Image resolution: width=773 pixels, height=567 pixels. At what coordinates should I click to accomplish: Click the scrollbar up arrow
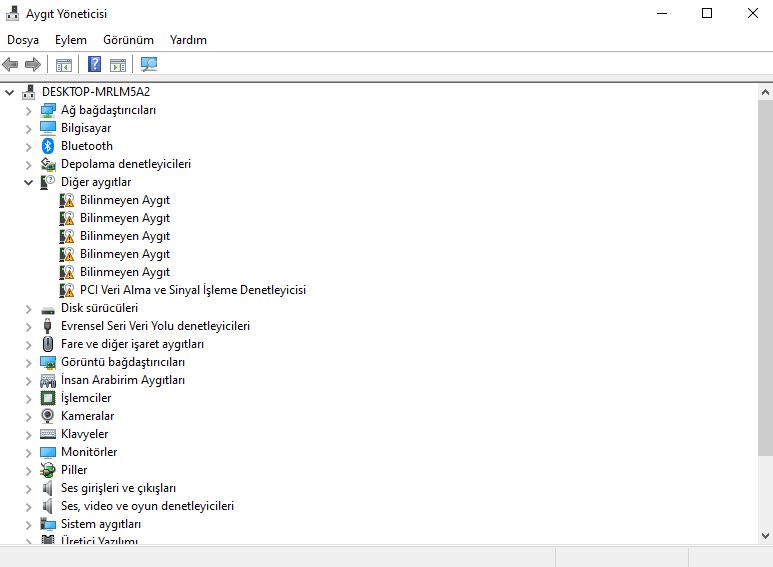click(765, 92)
